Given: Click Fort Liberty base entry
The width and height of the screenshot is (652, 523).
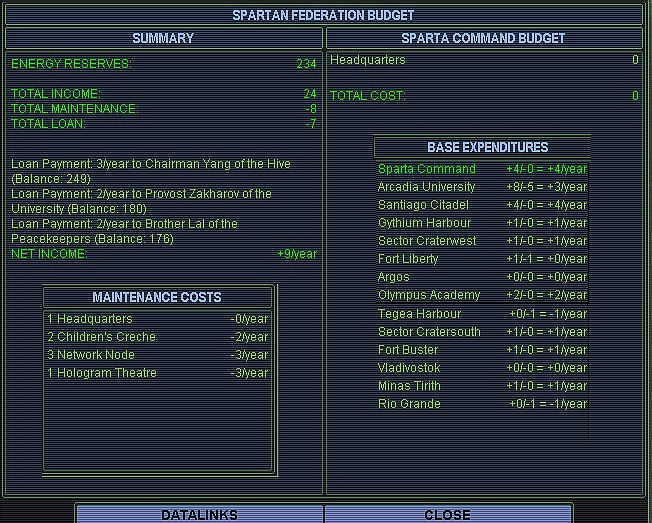Looking at the screenshot, I should click(482, 259).
